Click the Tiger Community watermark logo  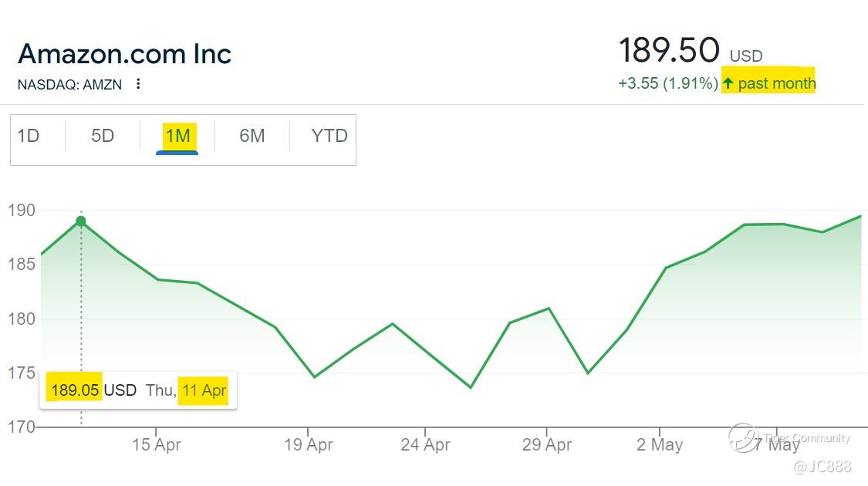point(744,437)
